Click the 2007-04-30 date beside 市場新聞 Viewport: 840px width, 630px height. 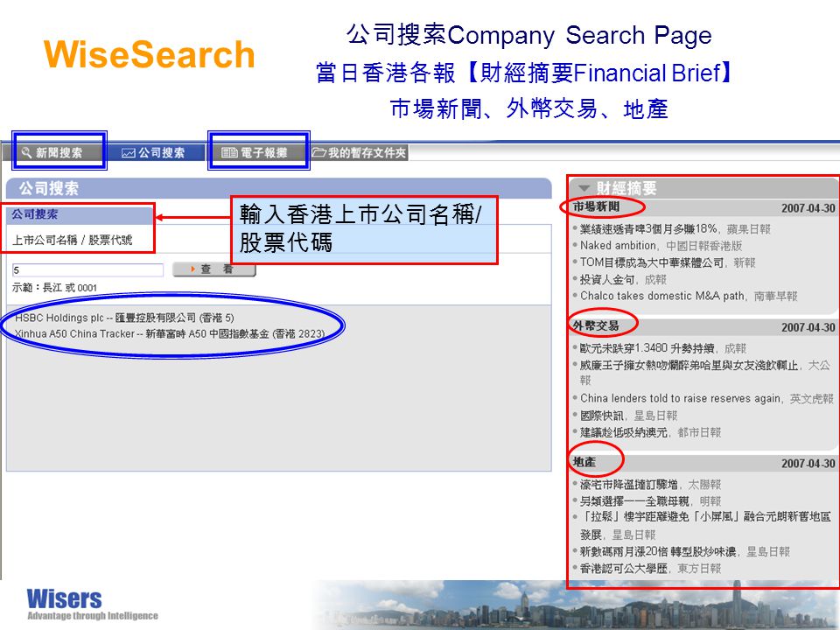click(x=808, y=208)
